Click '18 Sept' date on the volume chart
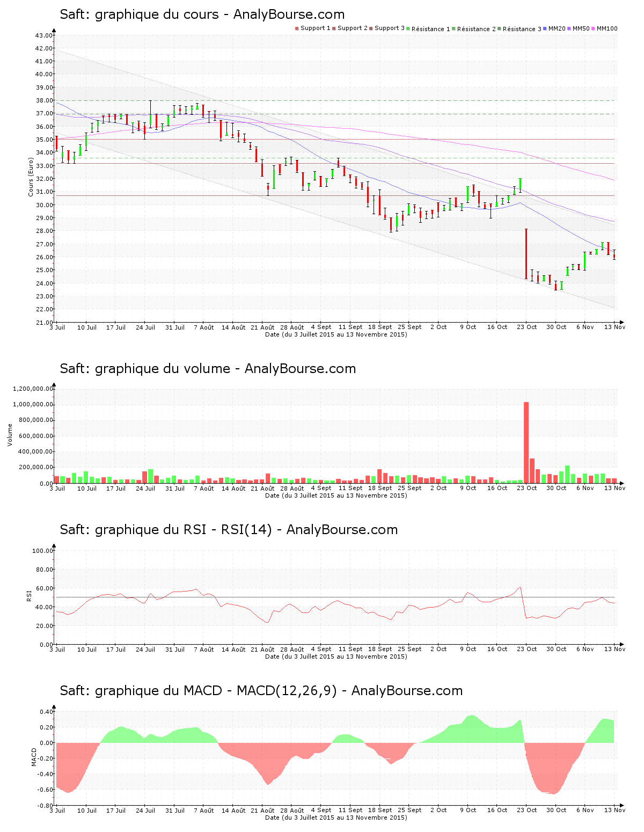The image size is (644, 832). tap(380, 488)
